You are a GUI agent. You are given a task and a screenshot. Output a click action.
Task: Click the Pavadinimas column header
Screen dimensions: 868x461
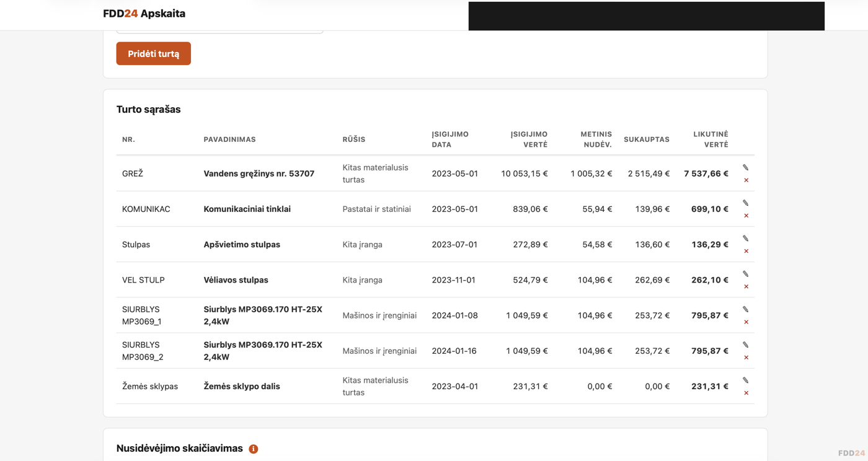pos(230,139)
